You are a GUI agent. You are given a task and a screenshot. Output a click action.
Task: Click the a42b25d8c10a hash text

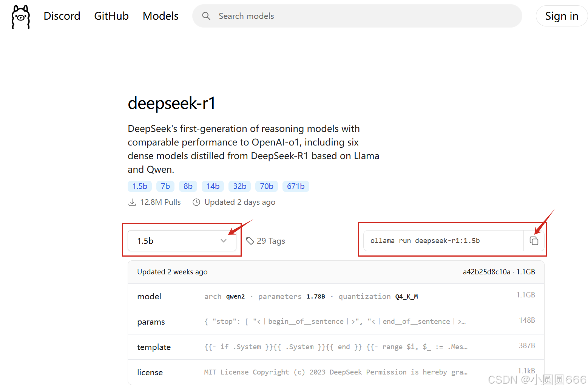[x=486, y=272]
